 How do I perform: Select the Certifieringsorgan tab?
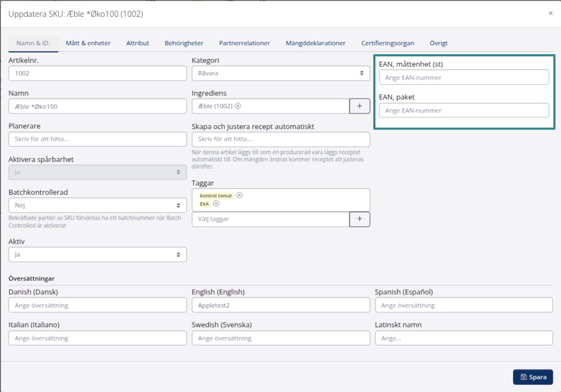(x=388, y=43)
